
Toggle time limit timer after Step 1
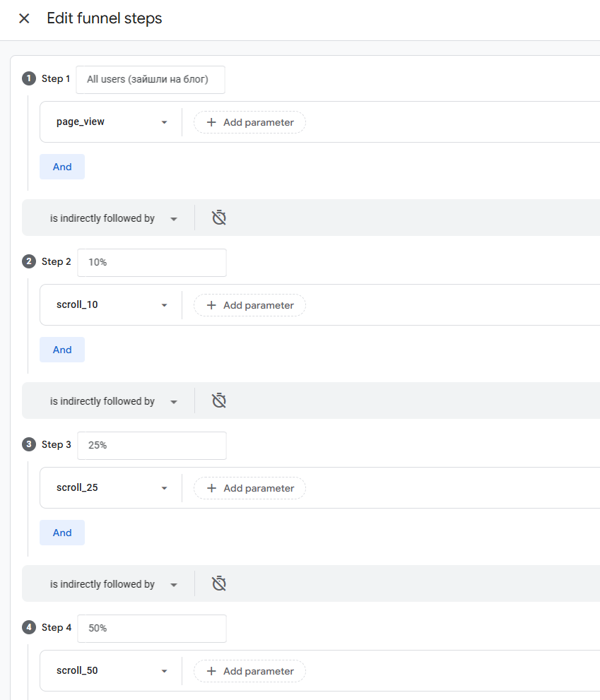click(x=219, y=218)
